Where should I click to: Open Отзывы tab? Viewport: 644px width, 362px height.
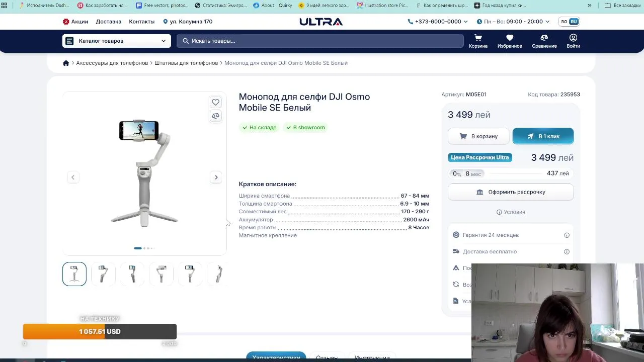(x=327, y=356)
